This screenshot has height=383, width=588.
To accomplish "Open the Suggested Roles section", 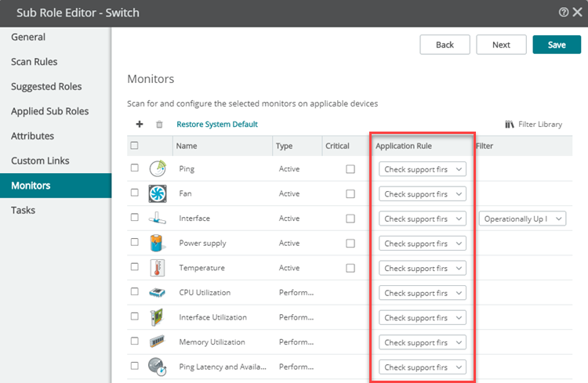I will pyautogui.click(x=56, y=87).
